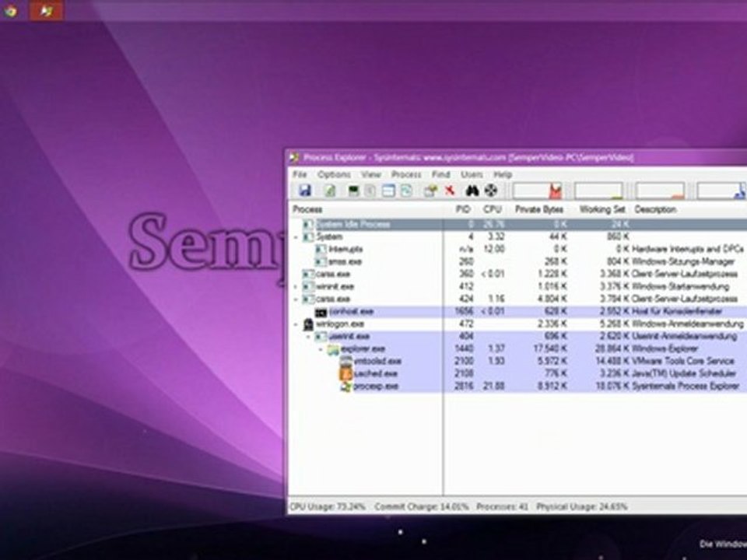Viewport: 747px width, 560px height.
Task: Select the conhost.exe process row
Action: [x=518, y=312]
